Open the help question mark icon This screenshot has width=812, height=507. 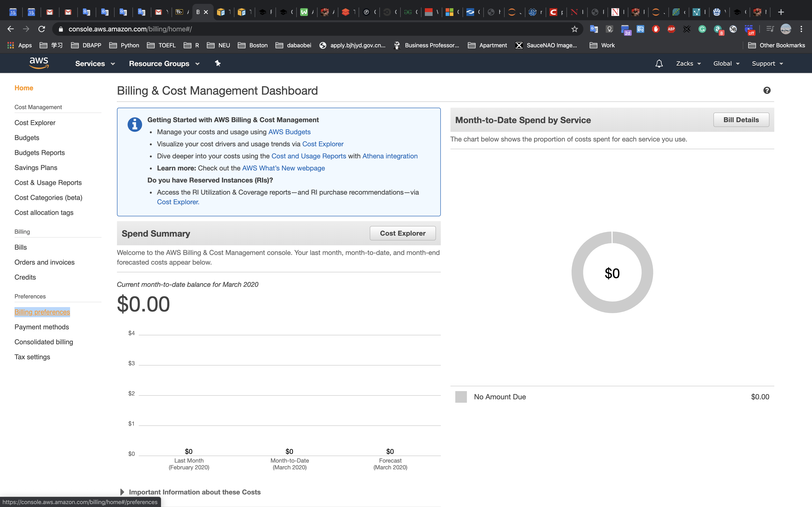pyautogui.click(x=767, y=91)
